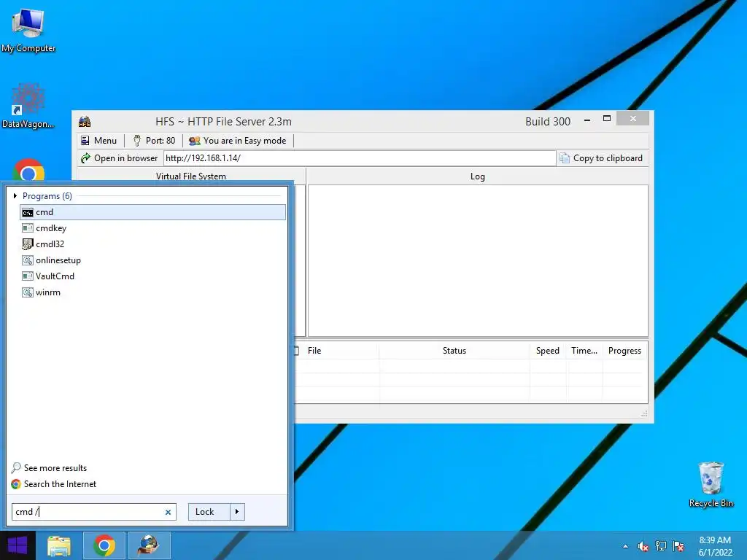
Task: Maximize the HFS window
Action: 606,119
